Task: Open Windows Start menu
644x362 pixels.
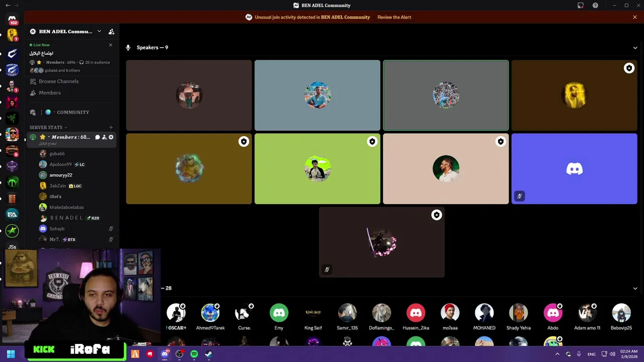Action: coord(11,354)
